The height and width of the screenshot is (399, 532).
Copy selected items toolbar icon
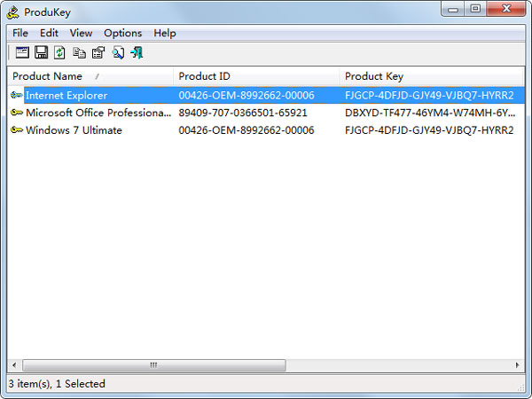80,52
